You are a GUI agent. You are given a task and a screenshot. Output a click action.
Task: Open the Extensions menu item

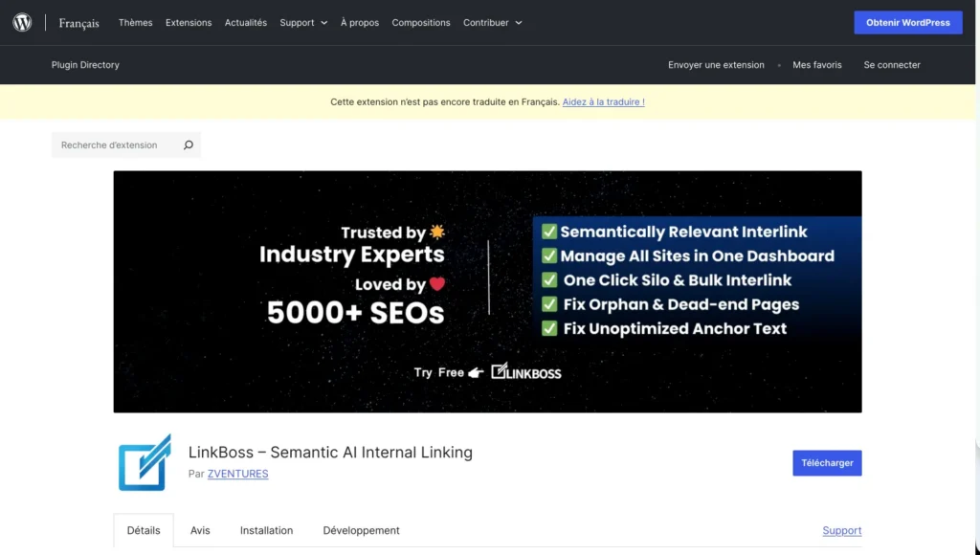coord(189,23)
